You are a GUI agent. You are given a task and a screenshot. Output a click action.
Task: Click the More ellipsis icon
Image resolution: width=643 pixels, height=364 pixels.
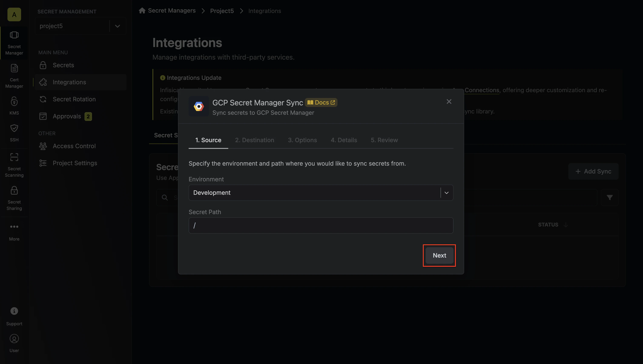[x=14, y=226]
